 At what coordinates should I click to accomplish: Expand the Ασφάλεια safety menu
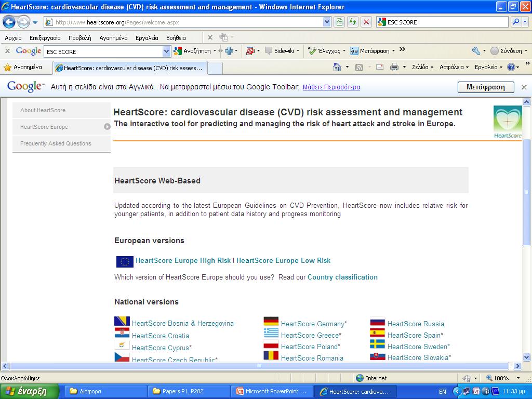point(454,67)
